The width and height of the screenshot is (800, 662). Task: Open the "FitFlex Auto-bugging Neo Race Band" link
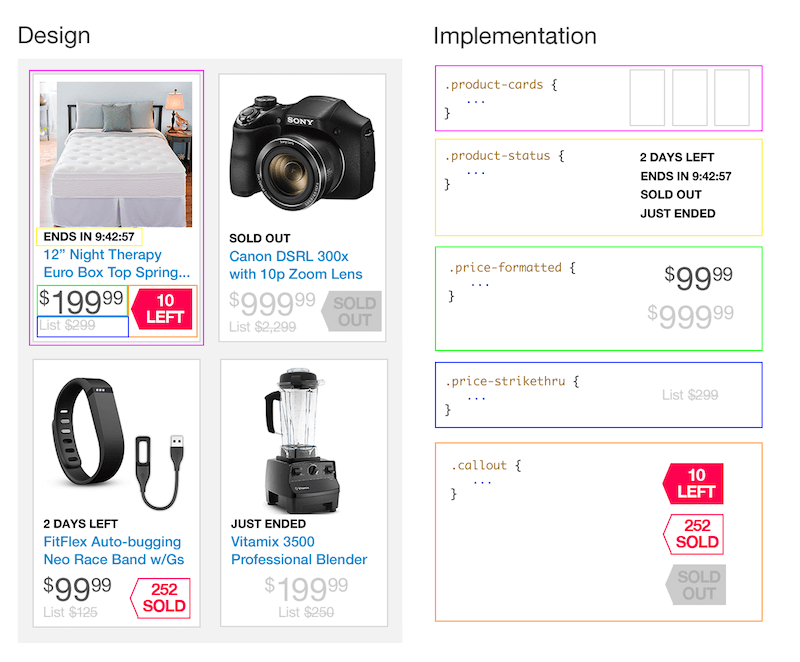[113, 550]
